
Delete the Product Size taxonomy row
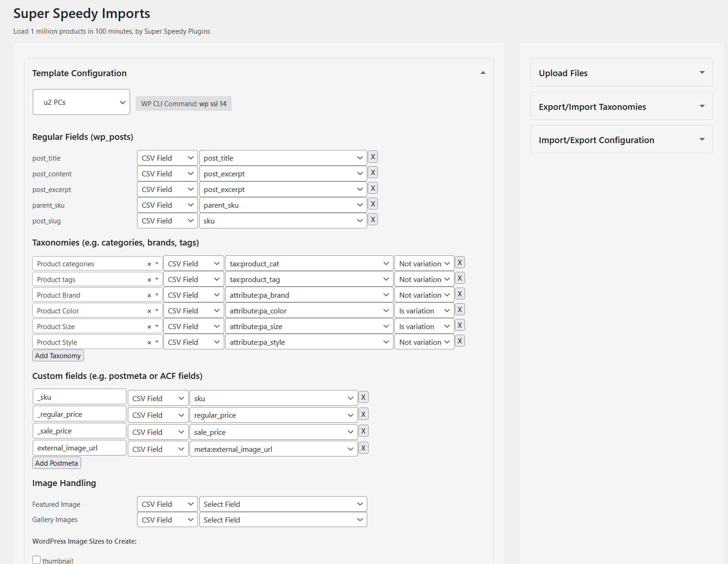[459, 325]
